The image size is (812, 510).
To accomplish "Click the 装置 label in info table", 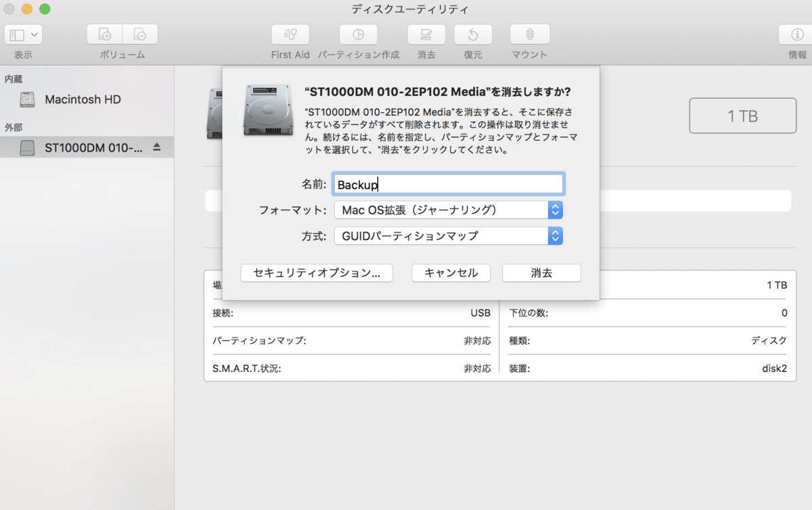I will (520, 369).
